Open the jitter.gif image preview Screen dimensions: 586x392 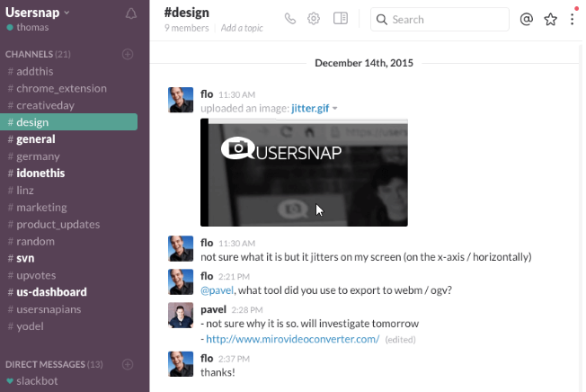[304, 173]
